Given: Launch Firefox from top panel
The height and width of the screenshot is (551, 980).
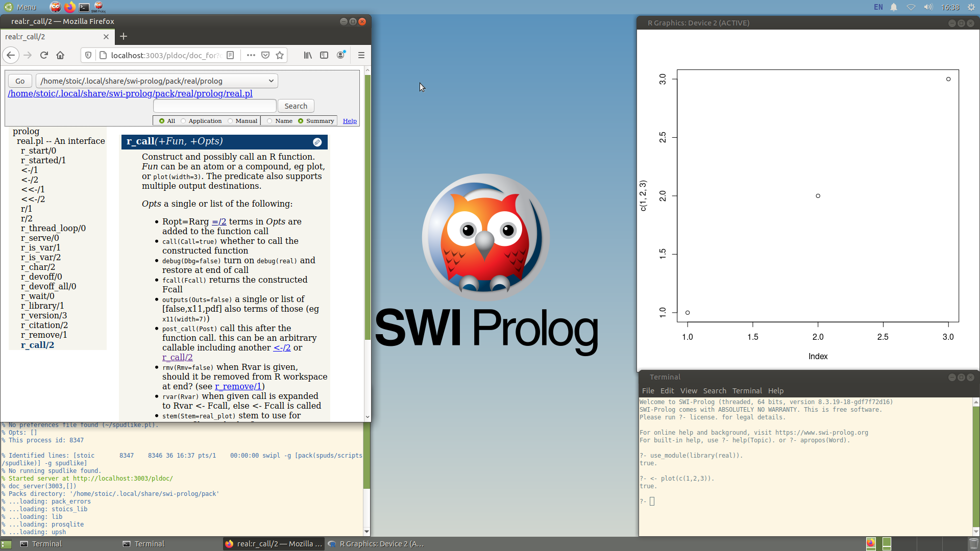Looking at the screenshot, I should pos(70,7).
